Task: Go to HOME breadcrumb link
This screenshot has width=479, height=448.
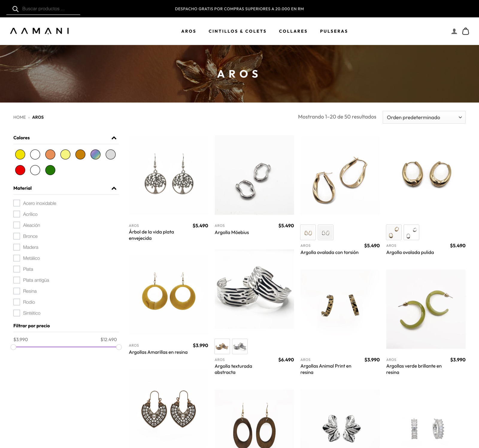Action: pos(19,117)
